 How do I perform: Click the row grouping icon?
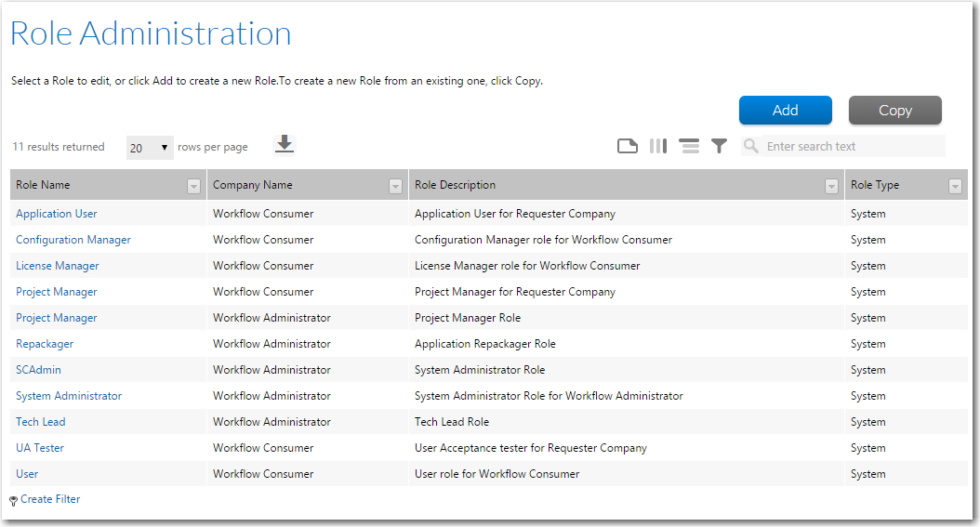pyautogui.click(x=689, y=146)
